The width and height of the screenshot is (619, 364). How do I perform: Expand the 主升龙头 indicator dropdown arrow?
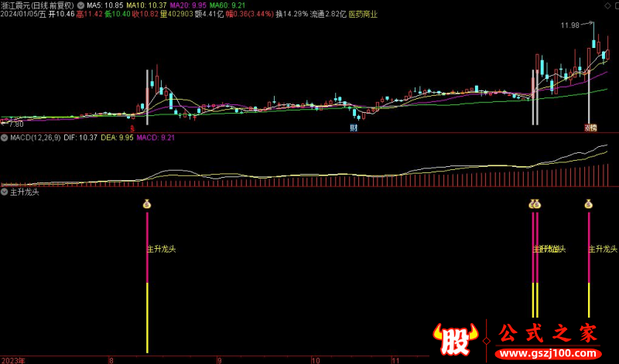(5, 192)
